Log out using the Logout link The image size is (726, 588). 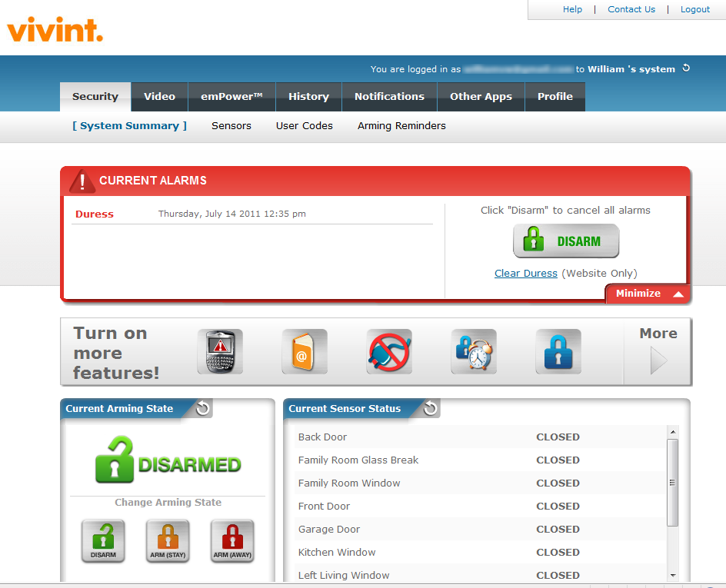coord(695,9)
